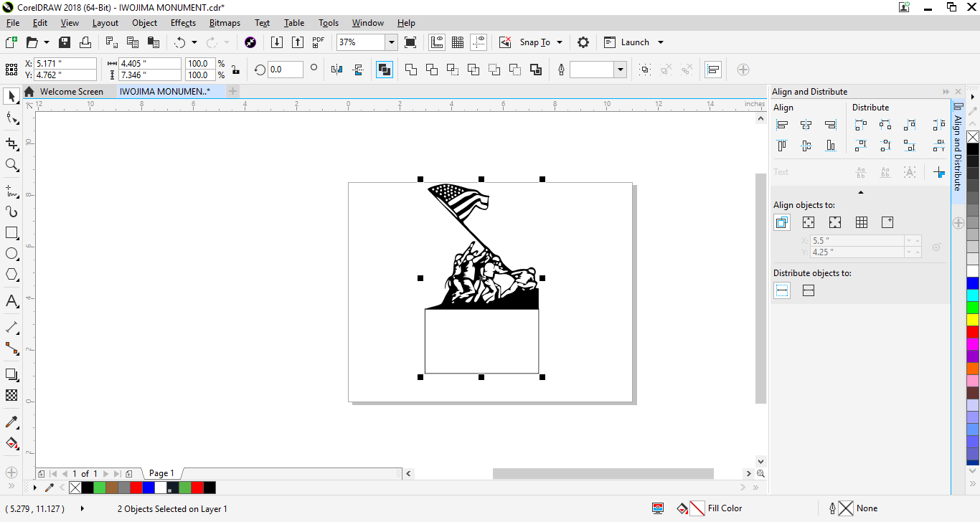This screenshot has width=980, height=522.
Task: Select the Crop tool in the toolbox
Action: tap(11, 143)
